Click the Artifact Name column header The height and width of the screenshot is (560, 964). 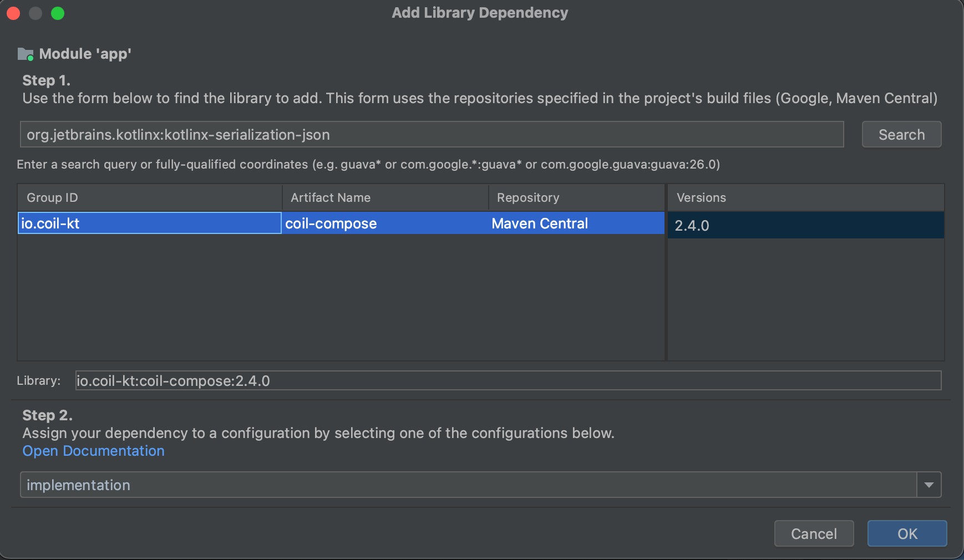click(385, 197)
